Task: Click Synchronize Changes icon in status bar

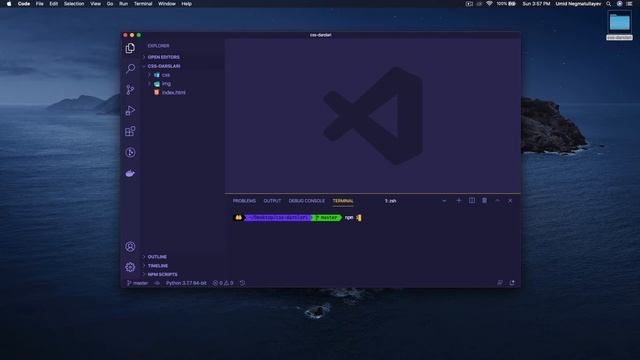Action: [x=157, y=283]
